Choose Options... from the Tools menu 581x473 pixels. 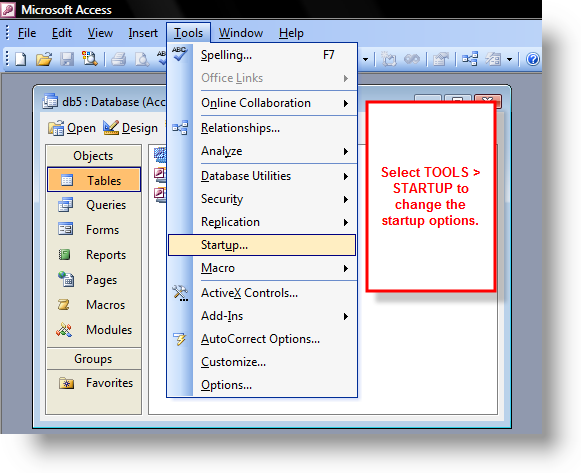(x=262, y=385)
